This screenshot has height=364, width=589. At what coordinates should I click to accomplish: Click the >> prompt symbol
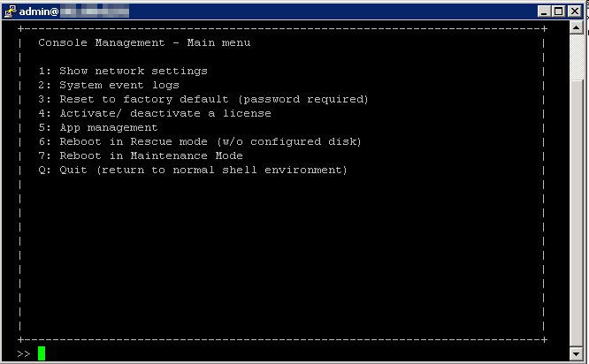click(x=24, y=353)
